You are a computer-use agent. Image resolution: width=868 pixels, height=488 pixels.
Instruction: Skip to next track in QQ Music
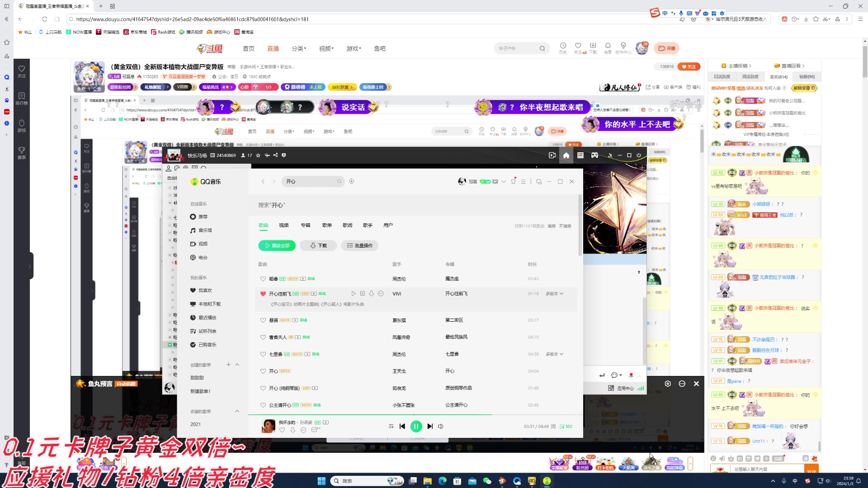(x=430, y=426)
